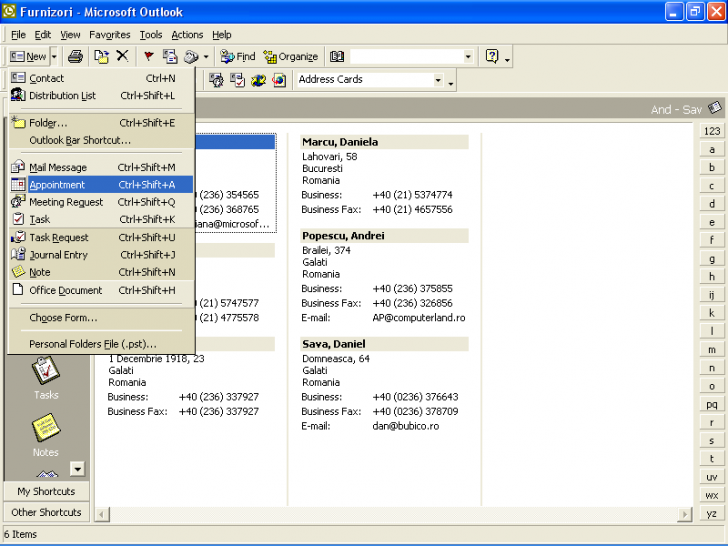Click the Task Request icon
Viewport: 728px width, 546px height.
(x=18, y=237)
